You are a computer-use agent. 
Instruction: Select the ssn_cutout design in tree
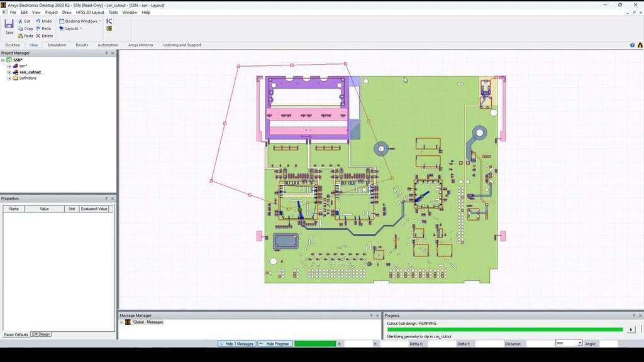pyautogui.click(x=30, y=72)
